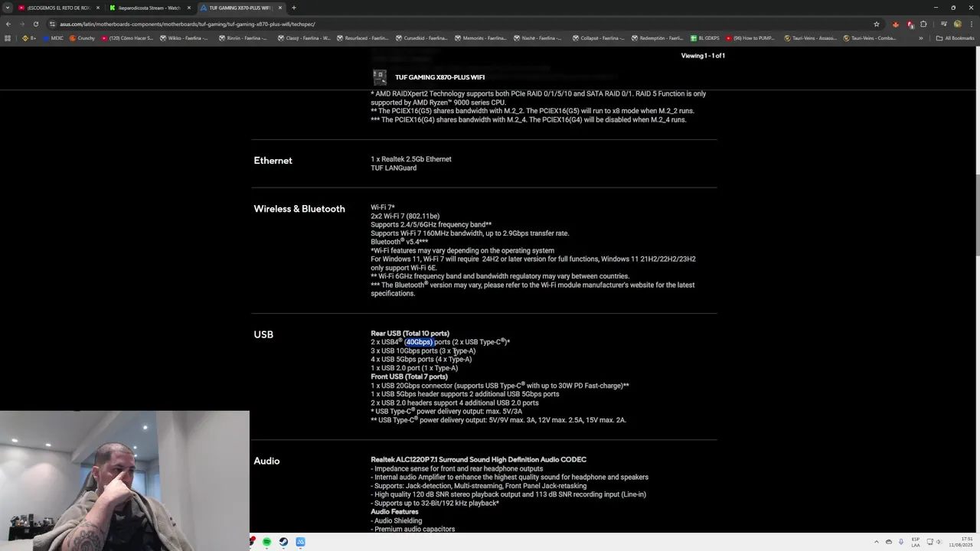
Task: Close the ikeparodicosta Stream tab
Action: point(189,8)
